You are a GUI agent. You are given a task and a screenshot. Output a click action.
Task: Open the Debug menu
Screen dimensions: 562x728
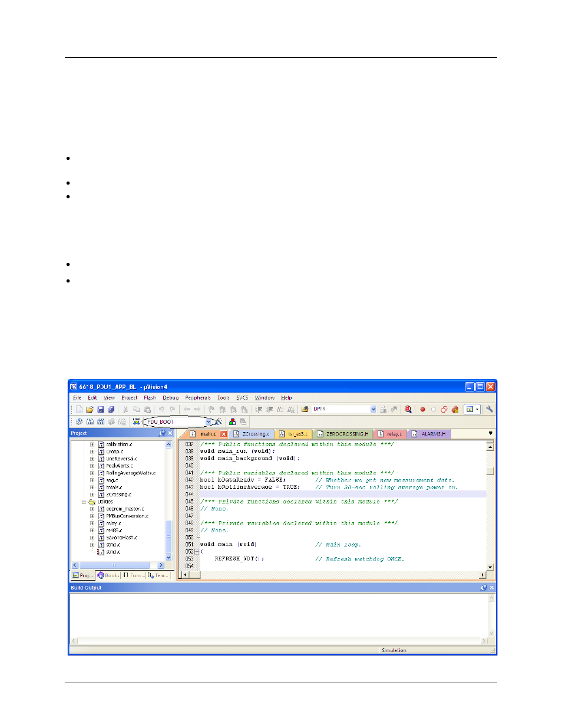click(x=170, y=398)
